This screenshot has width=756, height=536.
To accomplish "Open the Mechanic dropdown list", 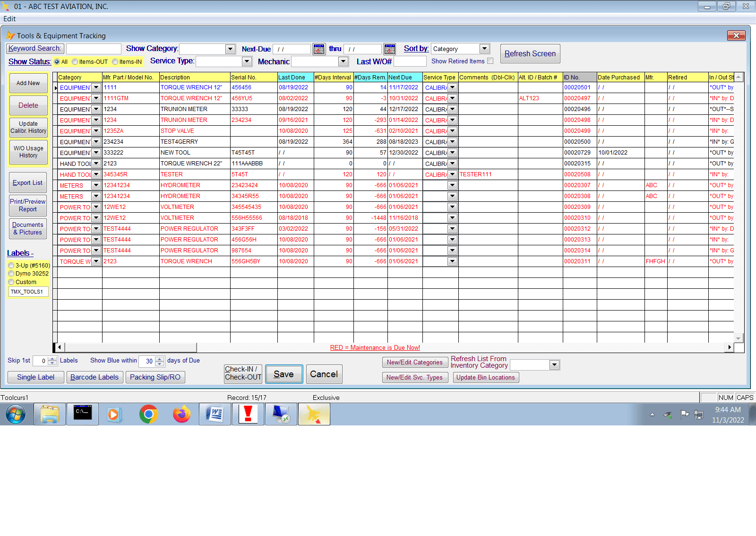I will [x=344, y=61].
